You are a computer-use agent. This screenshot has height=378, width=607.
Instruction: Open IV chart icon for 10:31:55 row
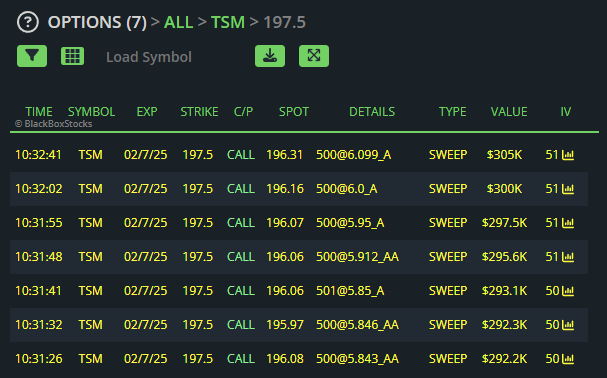(x=568, y=223)
